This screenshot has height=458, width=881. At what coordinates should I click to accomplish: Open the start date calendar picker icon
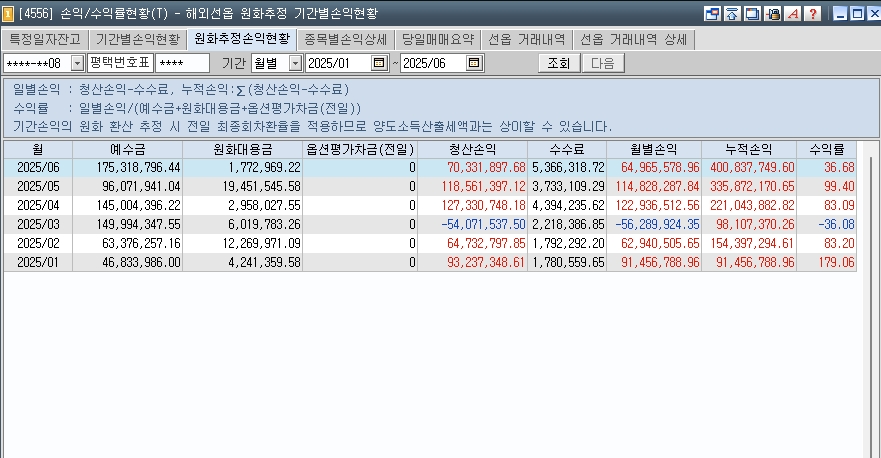[x=379, y=63]
